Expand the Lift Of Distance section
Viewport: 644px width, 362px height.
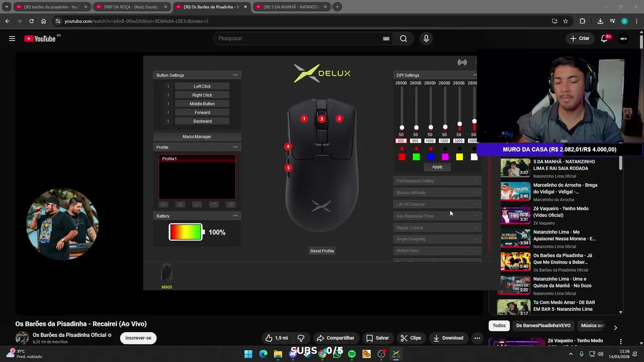[x=437, y=204]
